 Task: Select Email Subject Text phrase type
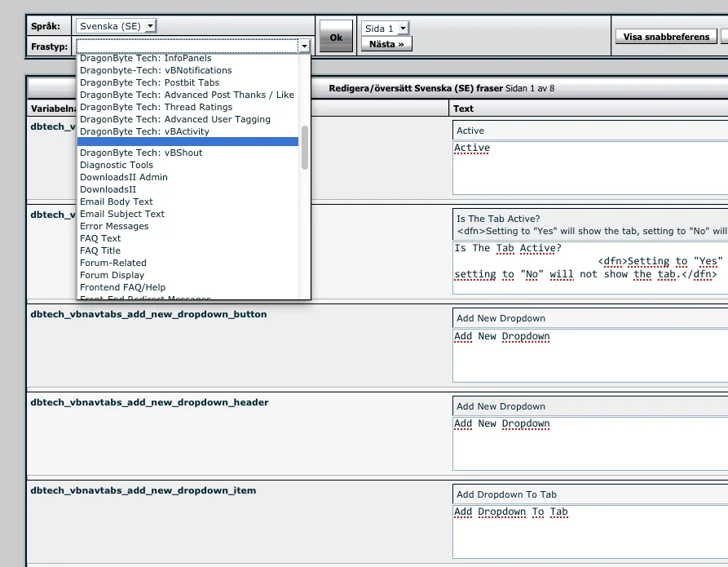click(x=188, y=214)
